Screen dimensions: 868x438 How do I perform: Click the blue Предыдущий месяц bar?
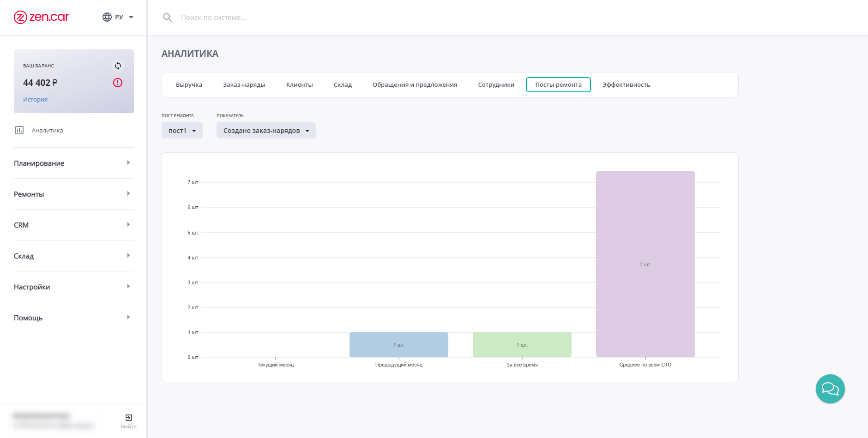(399, 345)
